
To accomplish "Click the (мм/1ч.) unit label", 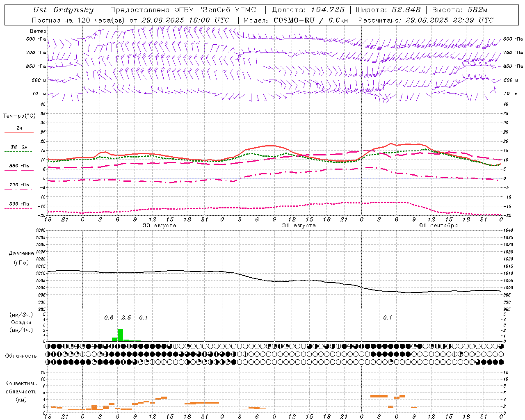I will pyautogui.click(x=21, y=330).
